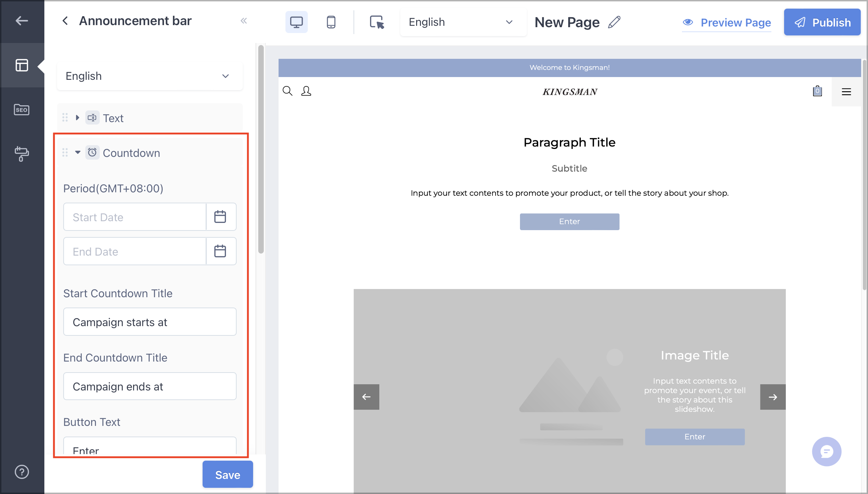Screen dimensions: 868x494
Task: Edit the New Page title with pencil icon
Action: pos(614,22)
